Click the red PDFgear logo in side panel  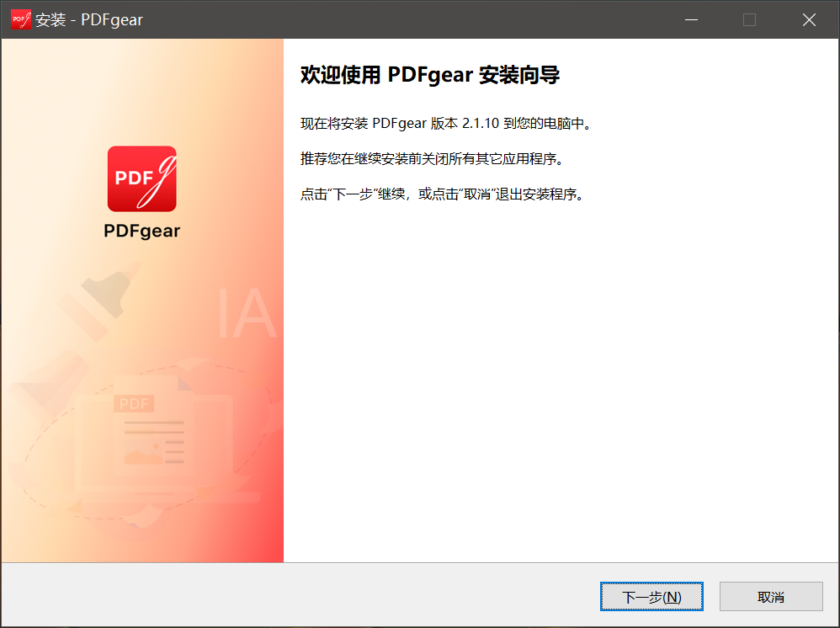click(142, 178)
